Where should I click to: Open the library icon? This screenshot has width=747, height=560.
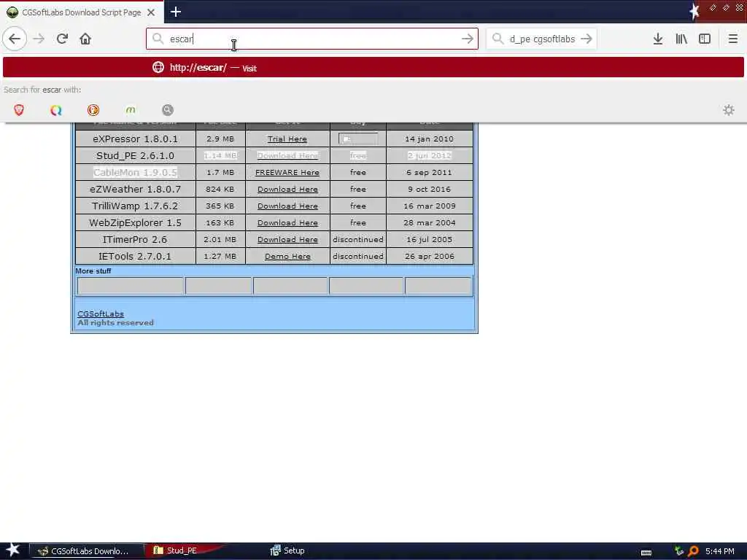tap(681, 39)
